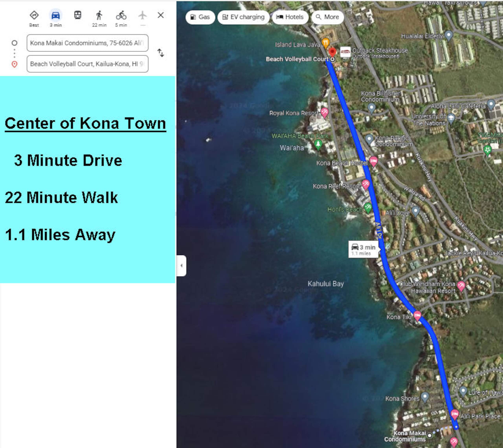Swap start and destination arrows icon
The height and width of the screenshot is (448, 503).
coord(161,53)
